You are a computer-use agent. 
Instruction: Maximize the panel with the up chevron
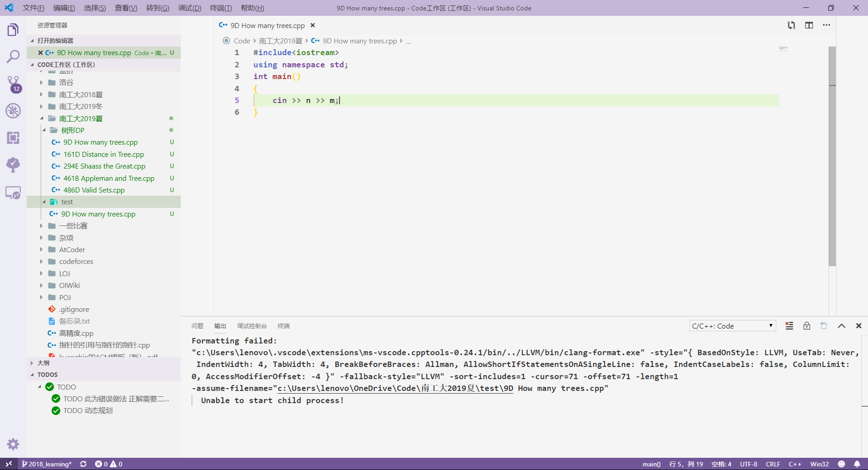click(x=841, y=326)
